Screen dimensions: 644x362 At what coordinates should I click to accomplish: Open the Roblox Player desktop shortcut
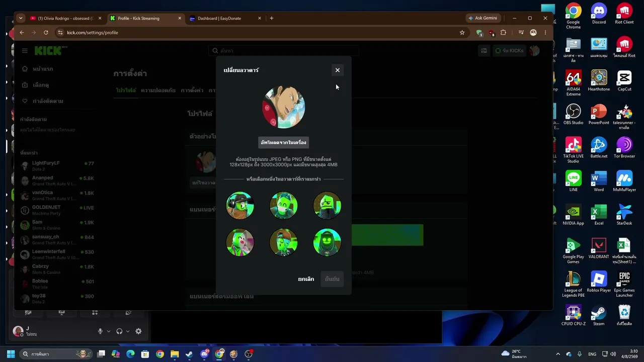599,282
